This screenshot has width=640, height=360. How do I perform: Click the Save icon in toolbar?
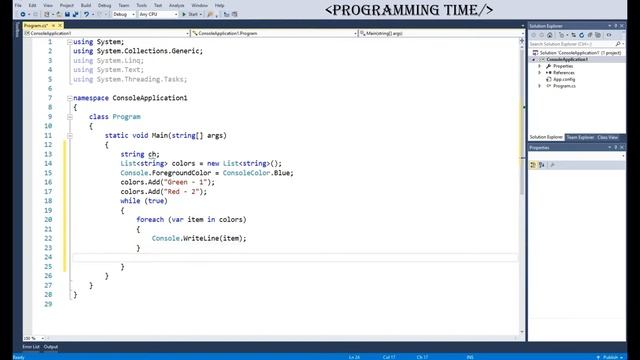(x=67, y=14)
